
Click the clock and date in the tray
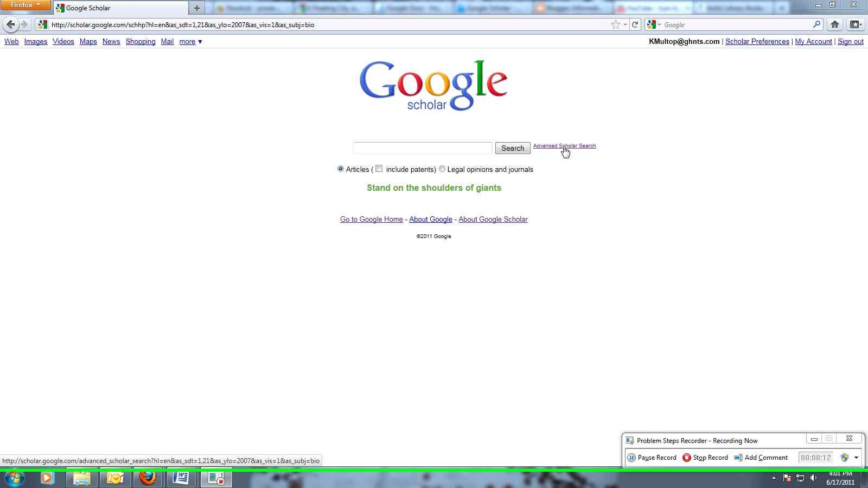(840, 478)
